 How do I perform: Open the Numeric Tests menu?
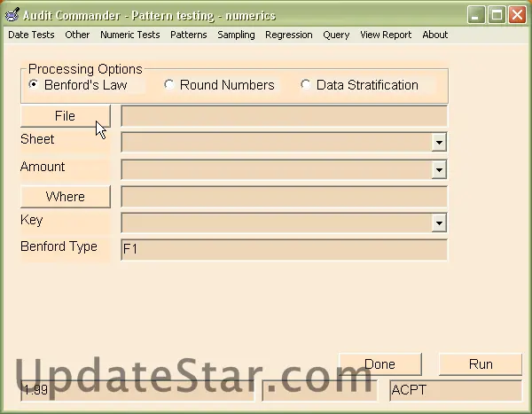[x=130, y=35]
